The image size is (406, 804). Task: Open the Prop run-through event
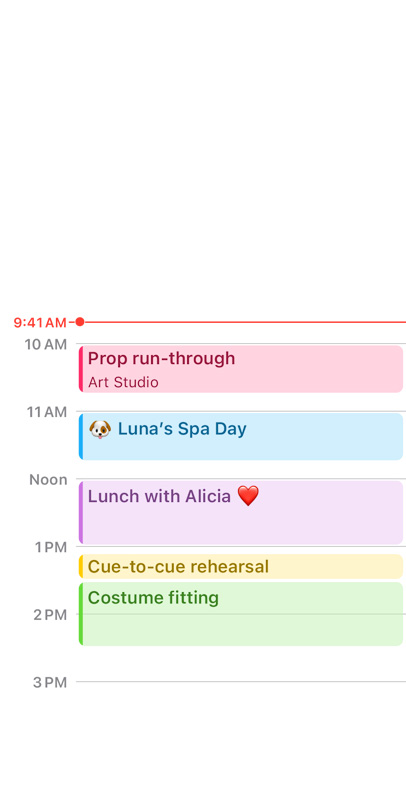pos(241,369)
